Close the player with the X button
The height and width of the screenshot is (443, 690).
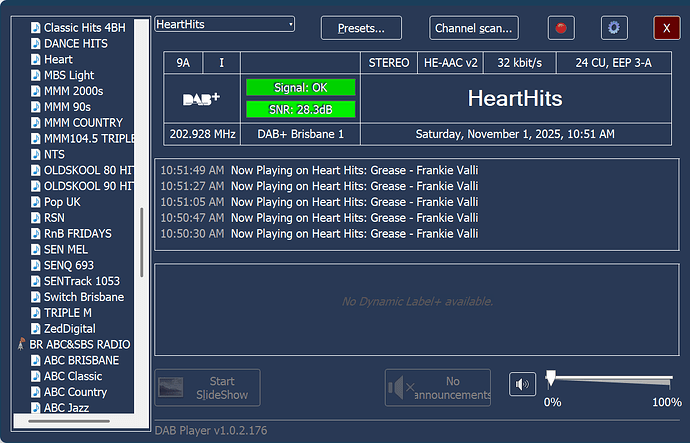tap(667, 28)
